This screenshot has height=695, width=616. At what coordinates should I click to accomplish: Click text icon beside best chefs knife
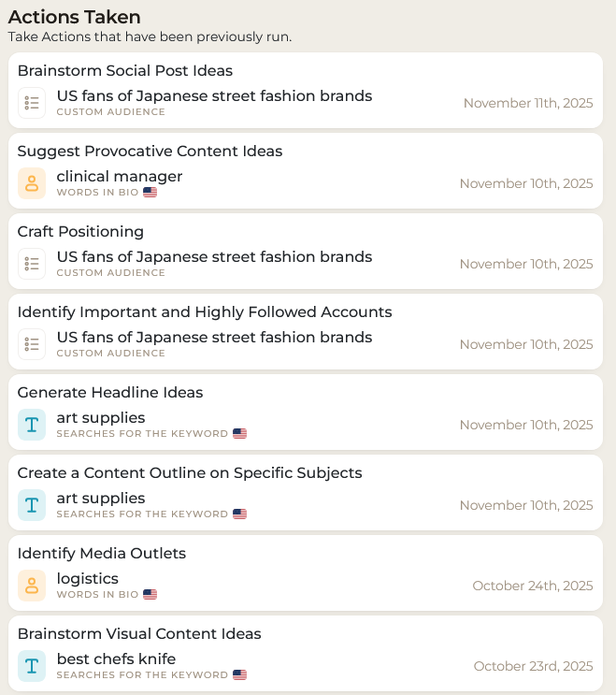point(32,666)
